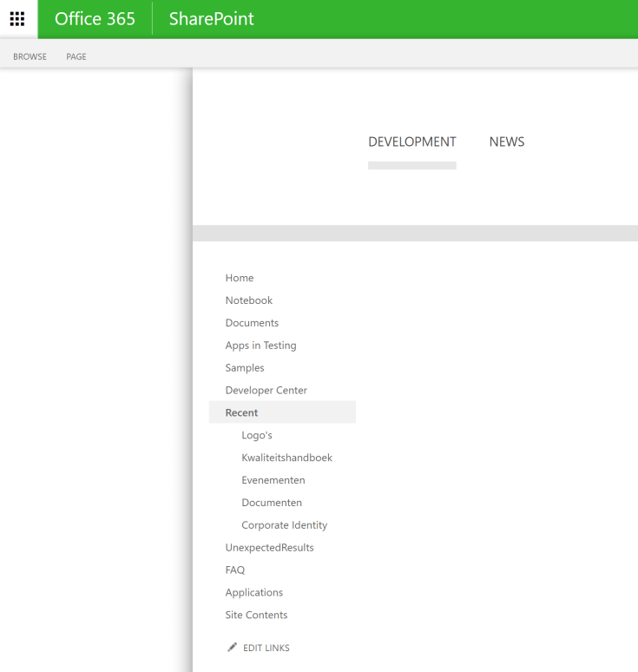
Task: Select the Development top navigation item
Action: (411, 142)
